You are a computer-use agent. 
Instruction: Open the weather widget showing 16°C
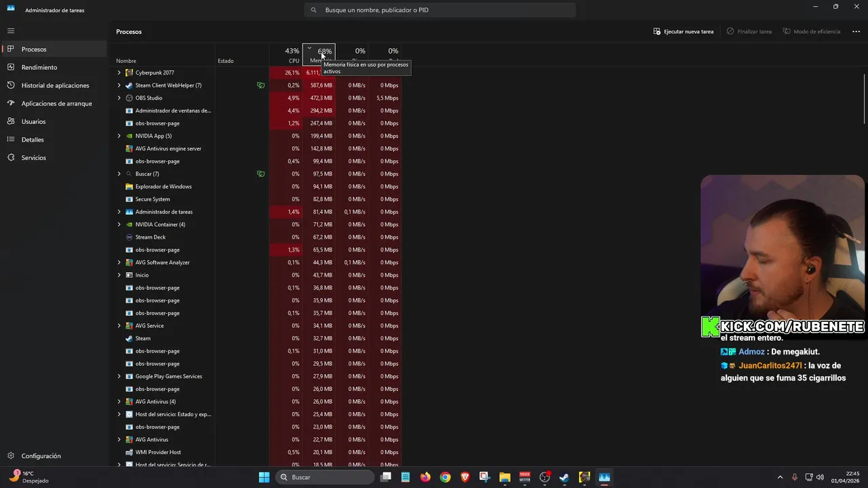[x=28, y=477]
